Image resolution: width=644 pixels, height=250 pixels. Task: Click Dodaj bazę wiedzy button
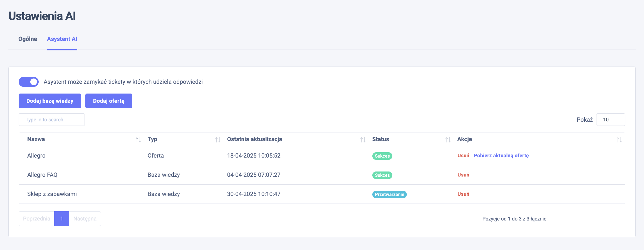tap(50, 101)
